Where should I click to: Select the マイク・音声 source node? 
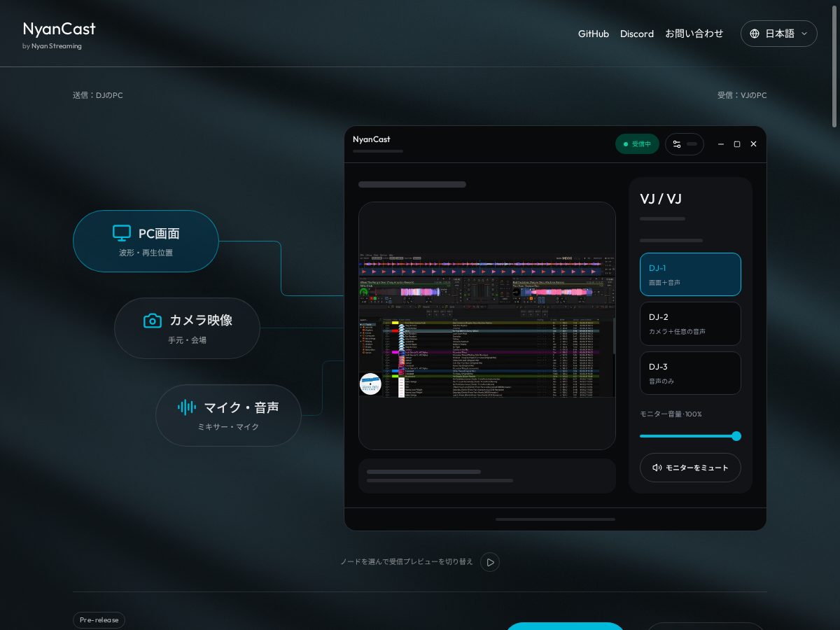tap(228, 415)
